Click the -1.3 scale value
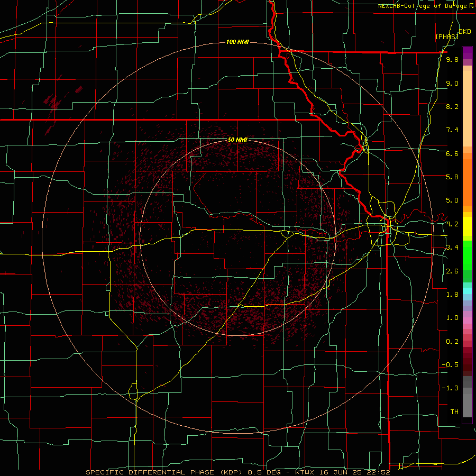The width and height of the screenshot is (476, 476). (450, 388)
